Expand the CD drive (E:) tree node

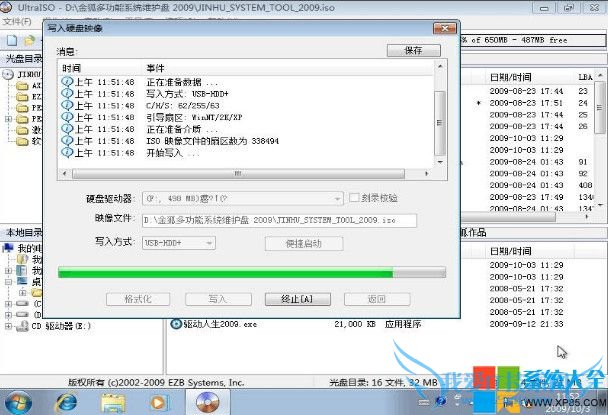8,326
